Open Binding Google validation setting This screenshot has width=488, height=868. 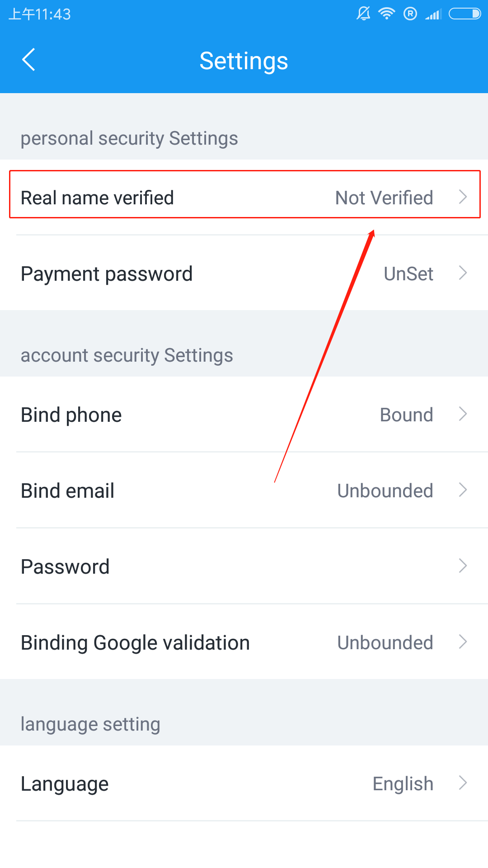pos(244,642)
